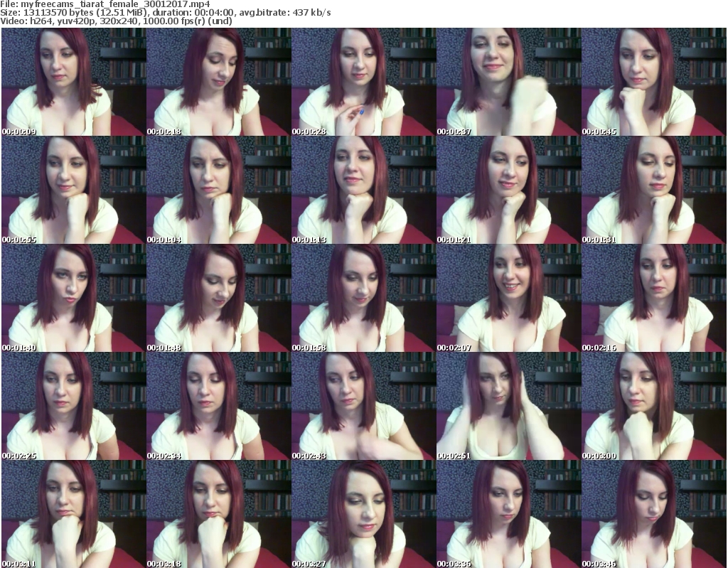Select the thumbnail stamped 00:01:21
Screen dimensions: 728x568
point(508,190)
